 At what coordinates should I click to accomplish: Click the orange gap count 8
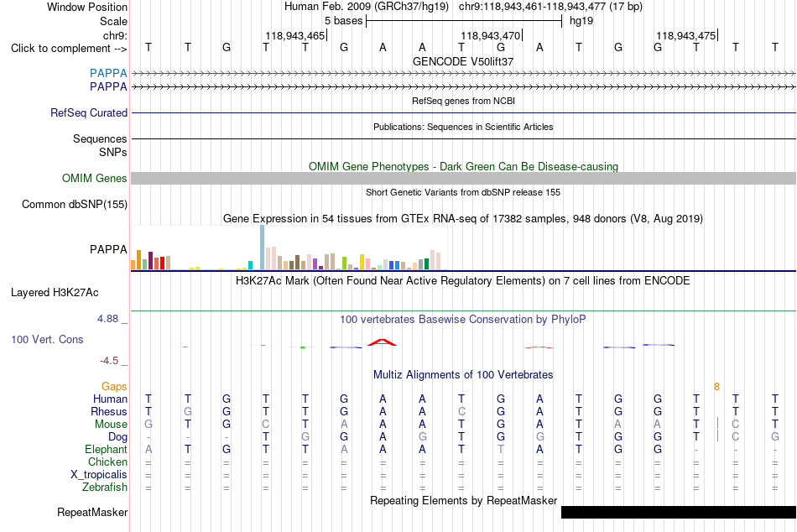[x=716, y=387]
